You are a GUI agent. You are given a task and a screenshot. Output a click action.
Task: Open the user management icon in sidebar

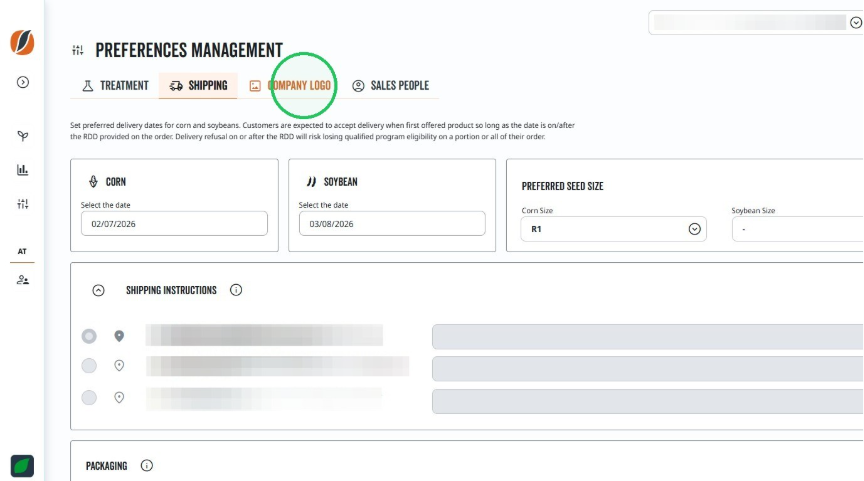tap(23, 280)
